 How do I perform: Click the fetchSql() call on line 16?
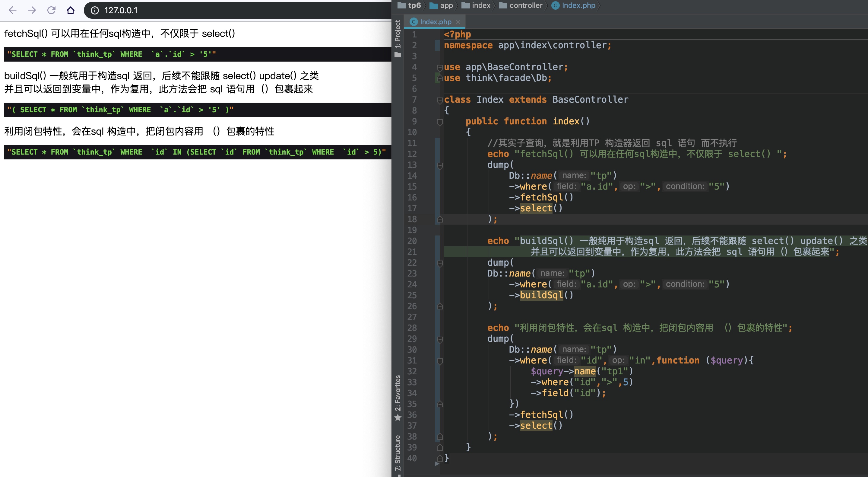click(x=546, y=197)
